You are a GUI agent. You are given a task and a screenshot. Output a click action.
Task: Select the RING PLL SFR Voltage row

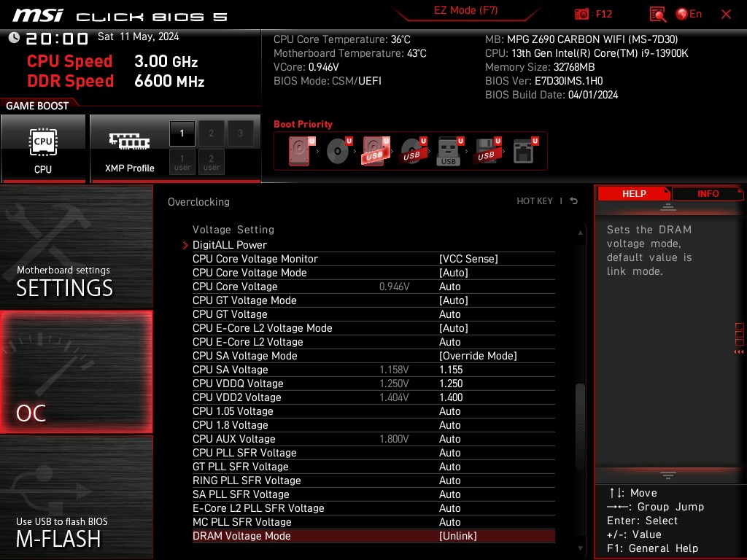click(373, 480)
